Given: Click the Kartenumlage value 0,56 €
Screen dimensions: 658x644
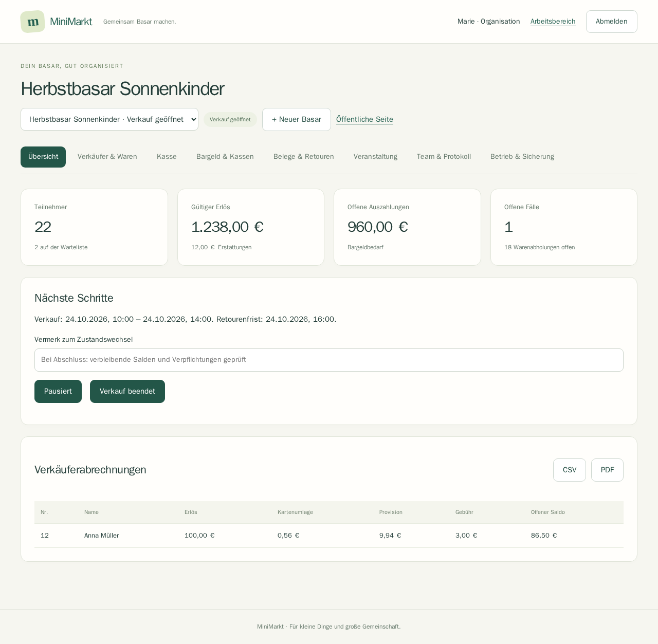Looking at the screenshot, I should 288,536.
